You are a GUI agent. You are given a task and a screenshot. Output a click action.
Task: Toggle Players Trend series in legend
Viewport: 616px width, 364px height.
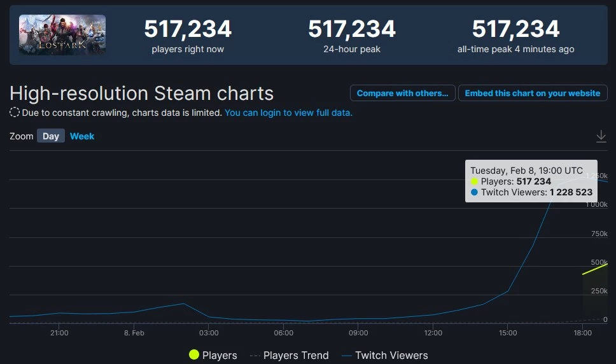click(289, 355)
